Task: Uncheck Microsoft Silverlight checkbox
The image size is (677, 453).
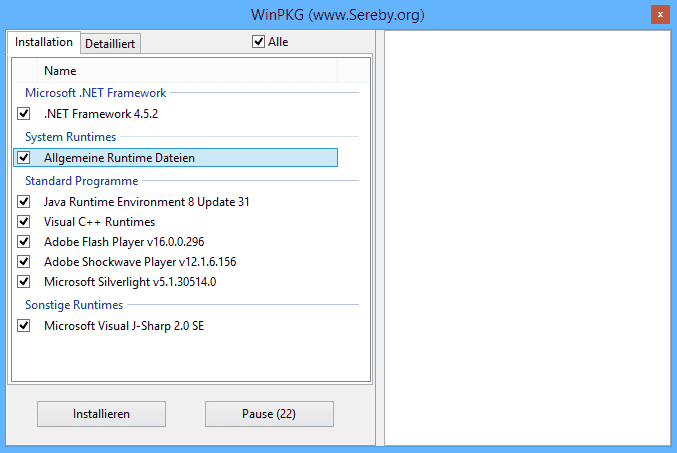Action: tap(24, 282)
